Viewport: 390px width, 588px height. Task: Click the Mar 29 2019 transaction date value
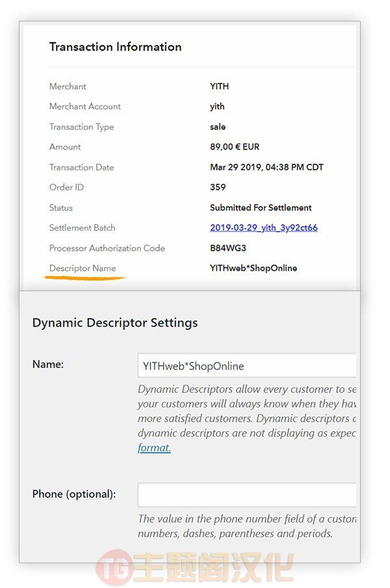point(266,167)
